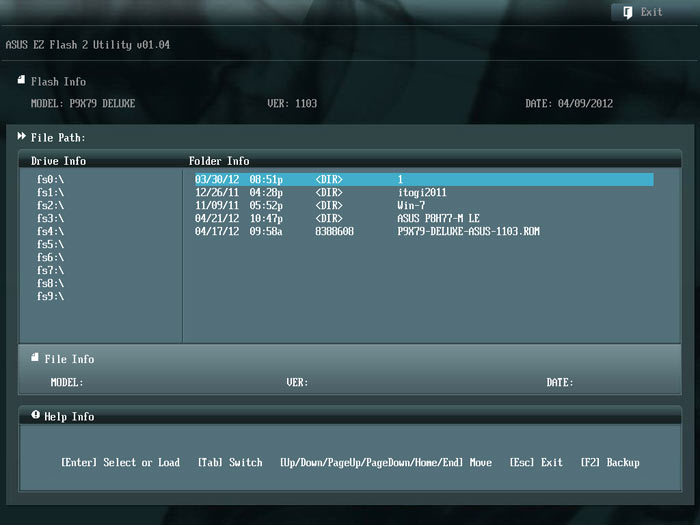This screenshot has height=525, width=700.
Task: Select the P9X79-DELUXE-ASUS-1103.ROM file
Action: tap(468, 231)
